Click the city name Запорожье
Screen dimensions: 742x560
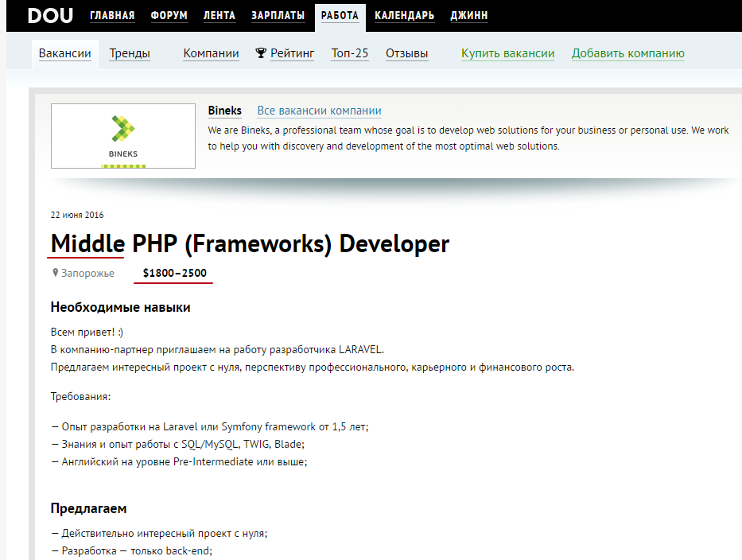87,273
